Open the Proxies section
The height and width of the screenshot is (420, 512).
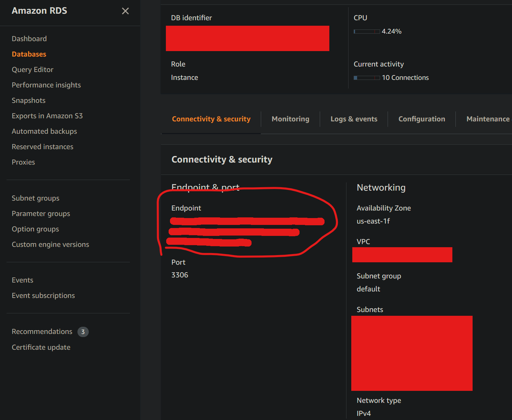click(23, 162)
